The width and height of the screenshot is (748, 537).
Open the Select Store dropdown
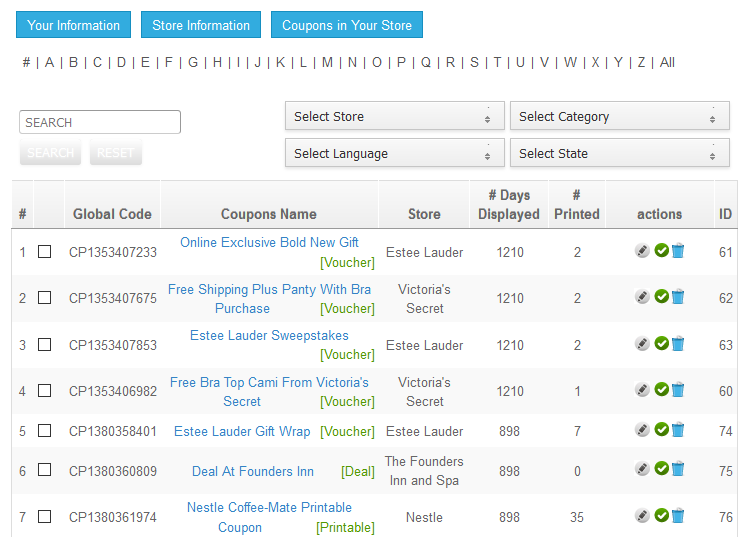[394, 117]
